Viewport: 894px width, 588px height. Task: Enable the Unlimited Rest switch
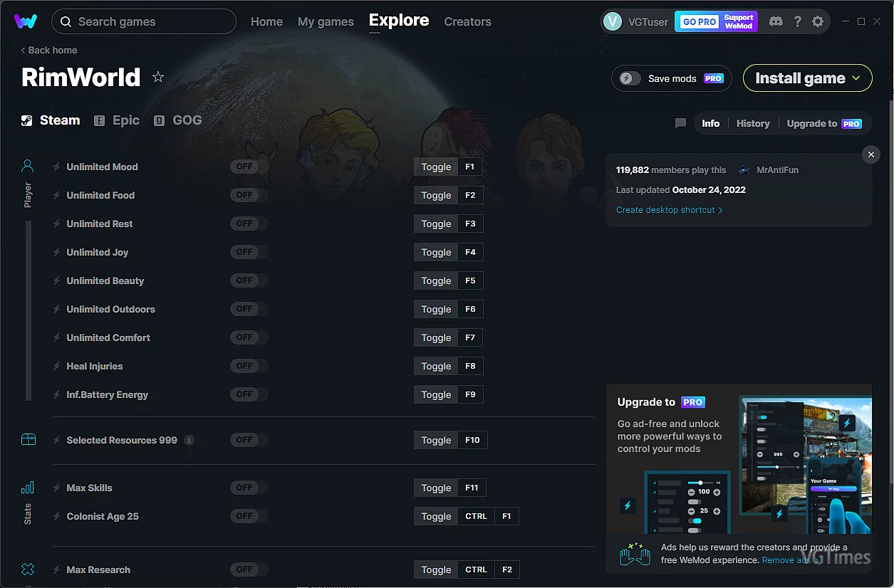[x=249, y=224]
